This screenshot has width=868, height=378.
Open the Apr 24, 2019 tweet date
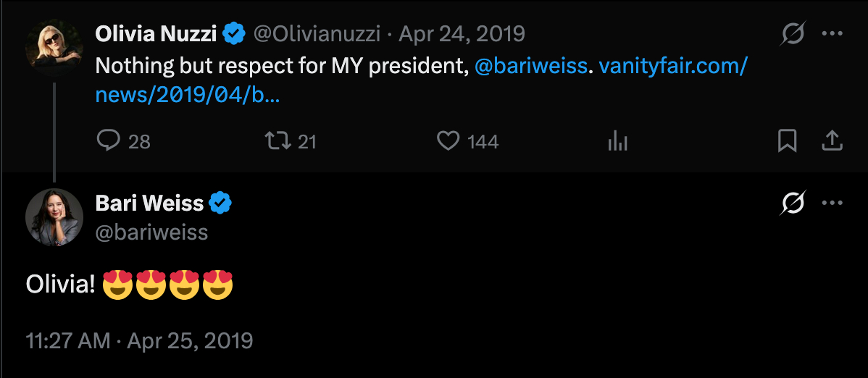(462, 33)
